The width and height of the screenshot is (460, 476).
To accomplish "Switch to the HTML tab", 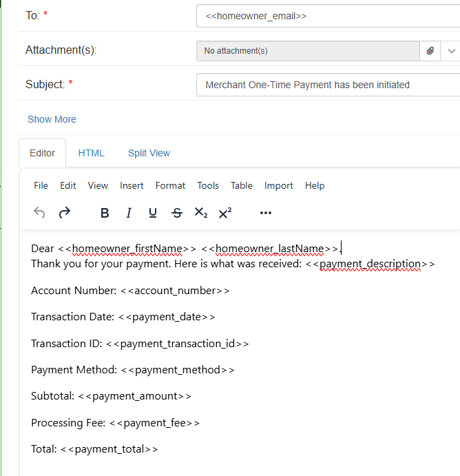I will coord(91,153).
